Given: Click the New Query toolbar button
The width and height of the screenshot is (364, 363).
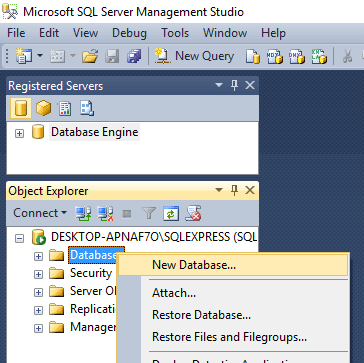Looking at the screenshot, I should (194, 56).
